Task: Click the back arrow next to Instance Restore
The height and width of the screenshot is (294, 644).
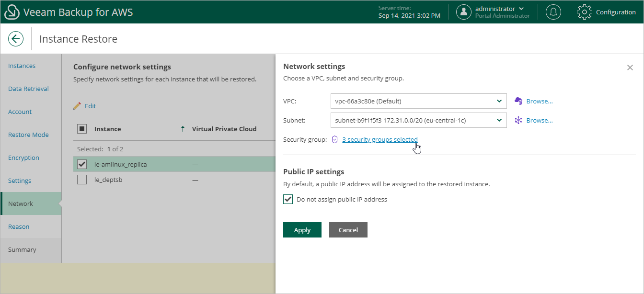Action: (16, 38)
